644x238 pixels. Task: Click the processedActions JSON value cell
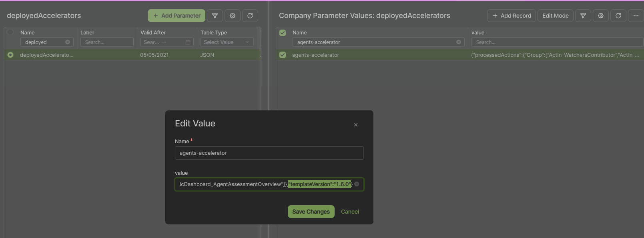tap(555, 55)
